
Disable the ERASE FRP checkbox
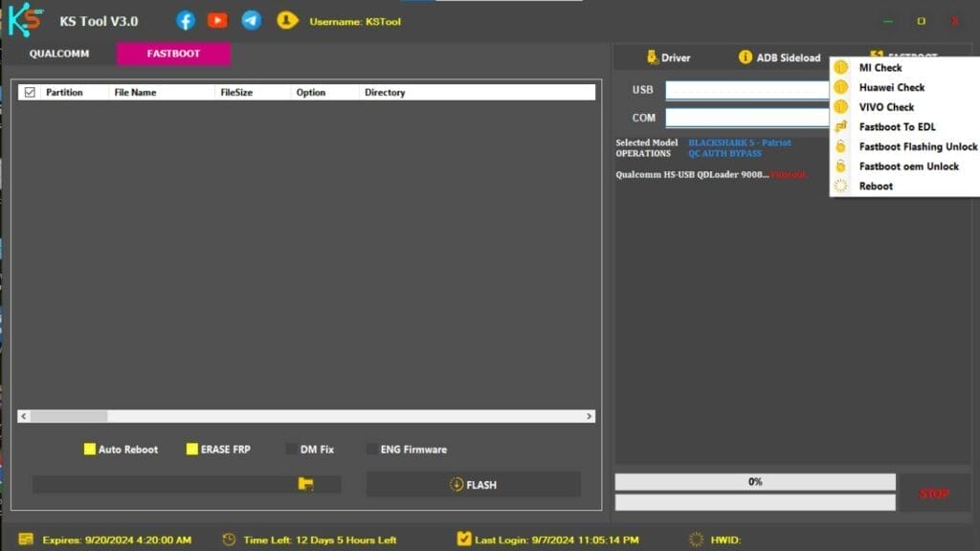coord(191,448)
